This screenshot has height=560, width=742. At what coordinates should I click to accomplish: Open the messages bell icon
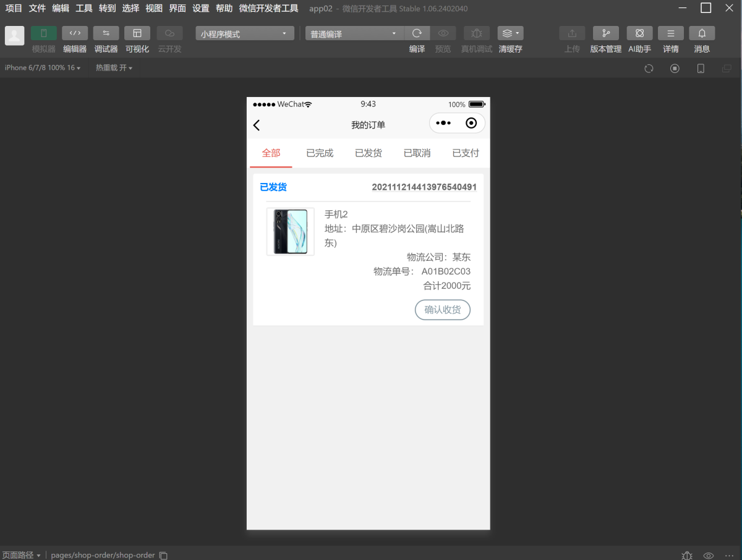702,33
